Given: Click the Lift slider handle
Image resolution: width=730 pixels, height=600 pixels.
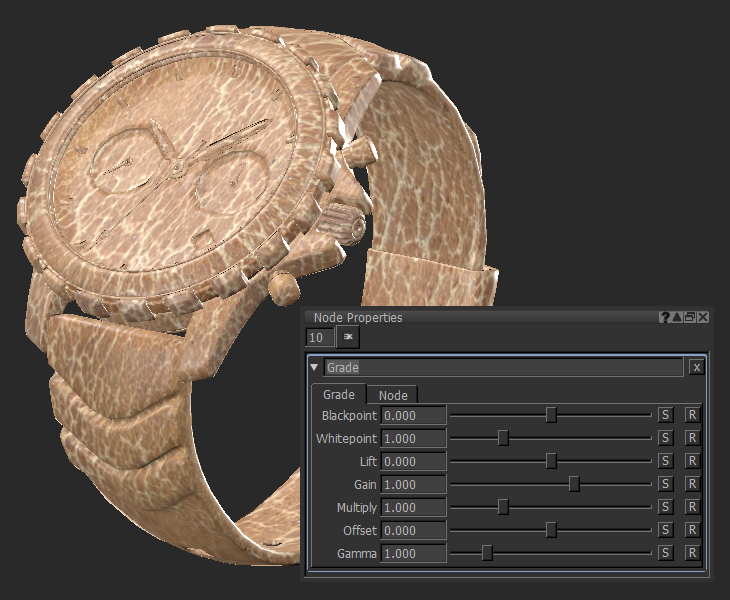Looking at the screenshot, I should (551, 461).
